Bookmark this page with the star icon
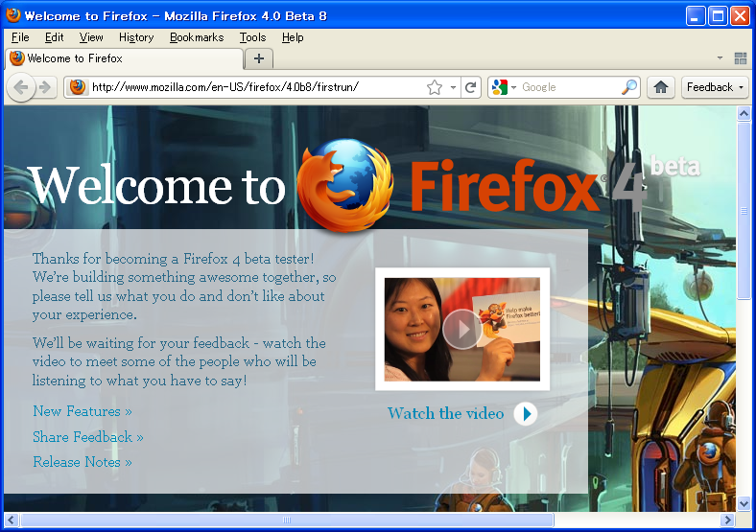 [x=435, y=87]
